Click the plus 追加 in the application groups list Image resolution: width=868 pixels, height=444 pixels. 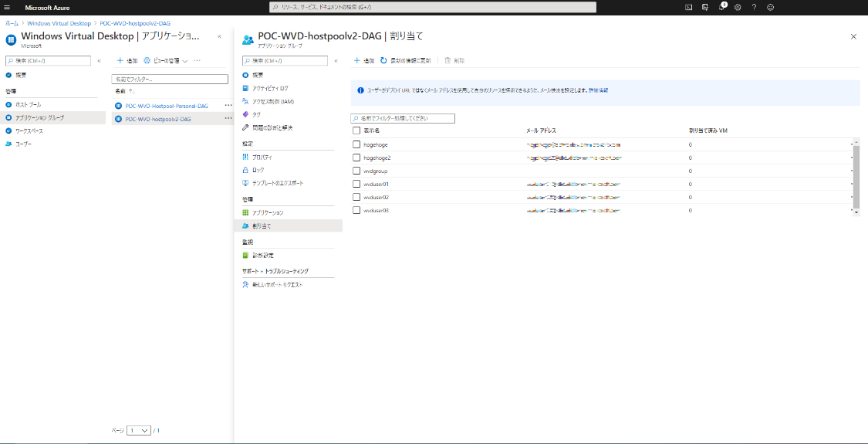coord(127,60)
